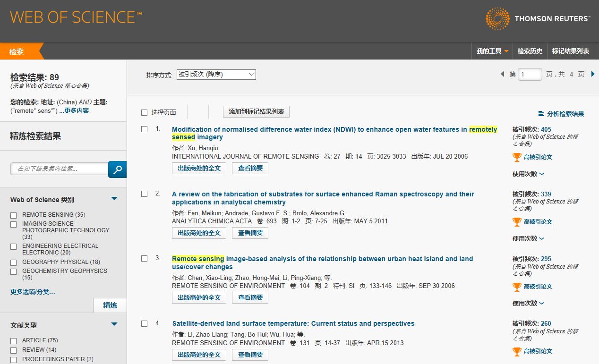Viewport: 599px width, 364px height.
Task: Select checkbox for result 3
Action: coord(145,258)
